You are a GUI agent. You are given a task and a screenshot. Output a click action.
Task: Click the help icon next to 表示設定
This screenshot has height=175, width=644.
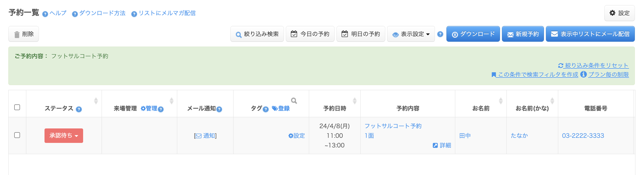click(440, 34)
